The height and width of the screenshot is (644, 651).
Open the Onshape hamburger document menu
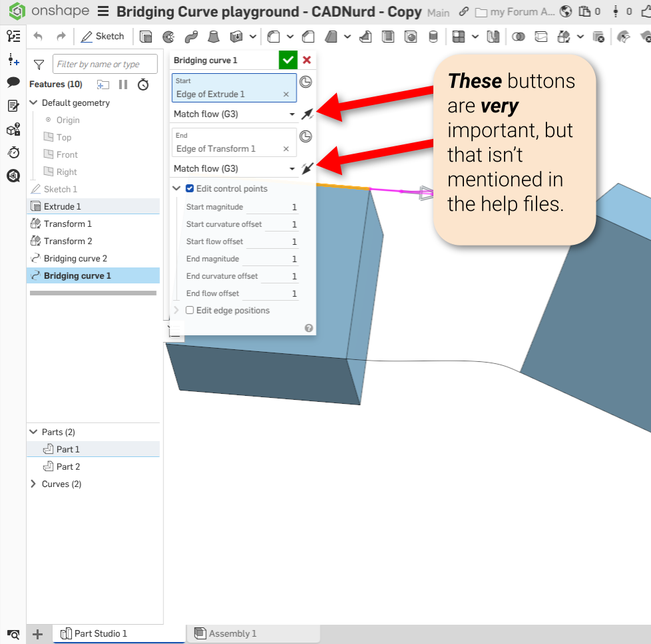tap(103, 11)
